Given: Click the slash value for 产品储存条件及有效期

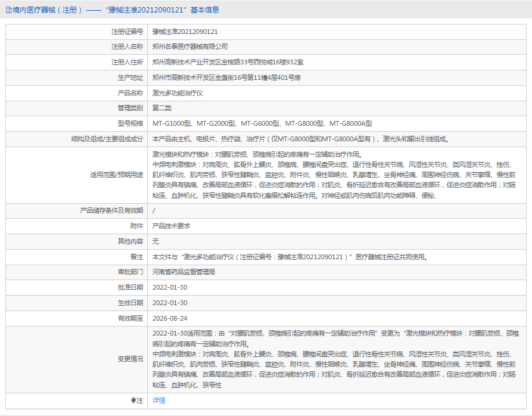Looking at the screenshot, I should [x=154, y=211].
